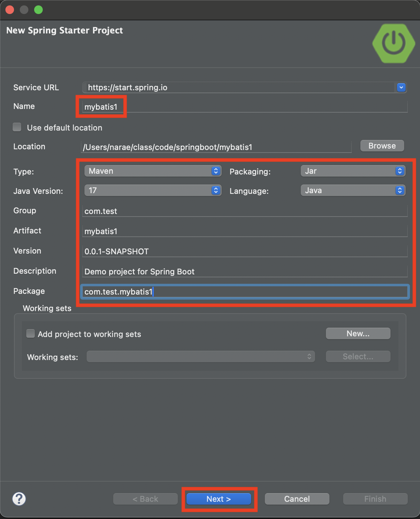Enable Add project to working sets
This screenshot has height=519, width=420.
31,334
